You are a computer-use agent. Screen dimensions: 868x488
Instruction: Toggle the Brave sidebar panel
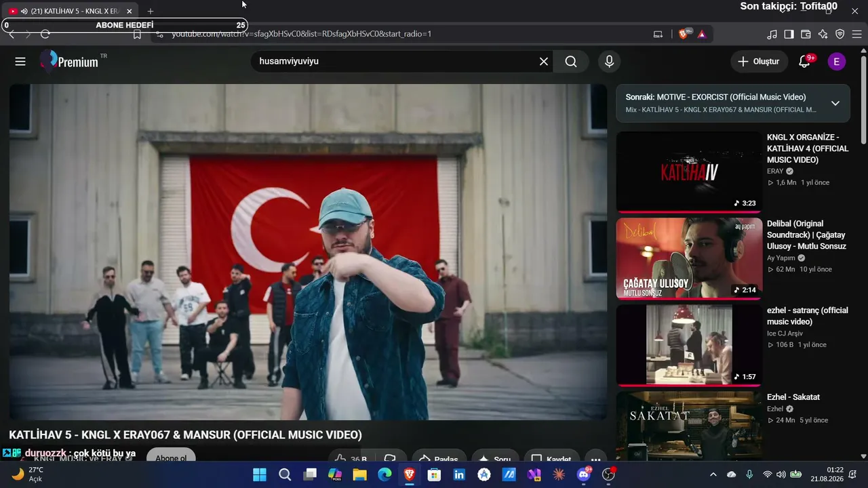[x=789, y=34]
